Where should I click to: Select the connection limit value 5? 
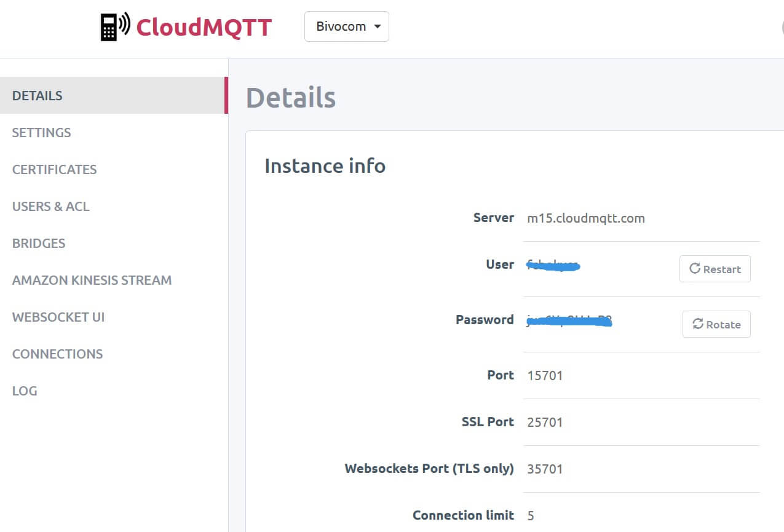(531, 515)
